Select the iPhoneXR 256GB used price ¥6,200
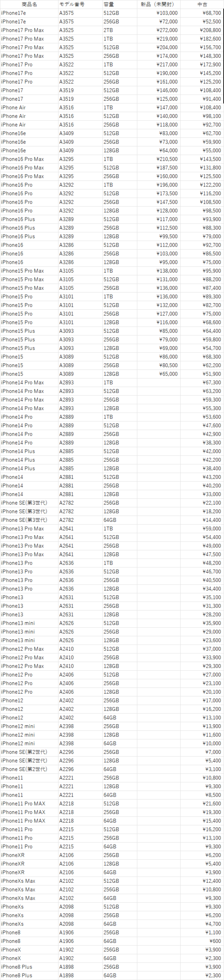 coord(201,855)
